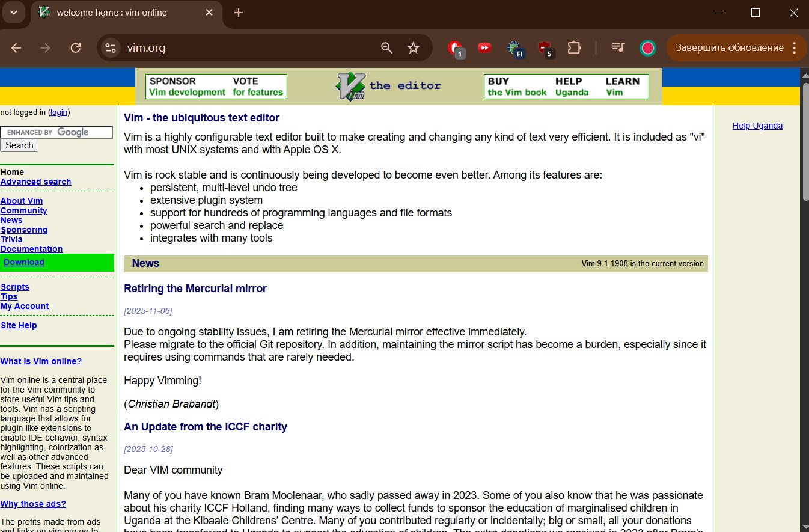The width and height of the screenshot is (809, 532).
Task: Click the Search button
Action: [19, 145]
